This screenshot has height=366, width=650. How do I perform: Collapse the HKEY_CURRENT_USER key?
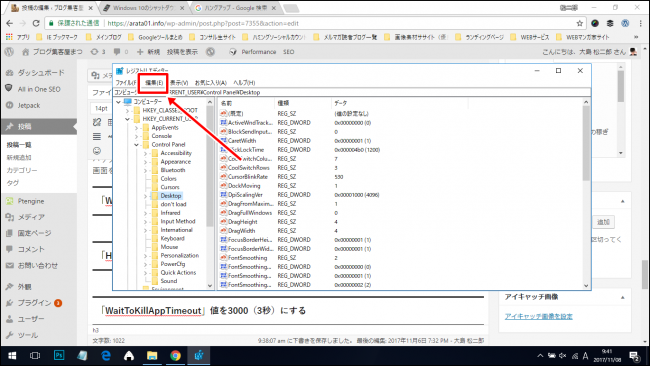click(x=127, y=119)
